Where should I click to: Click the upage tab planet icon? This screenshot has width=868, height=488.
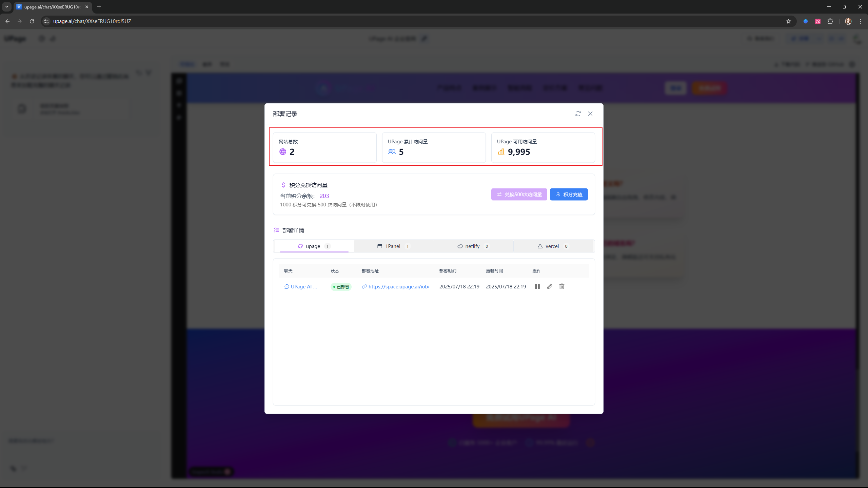pos(300,246)
